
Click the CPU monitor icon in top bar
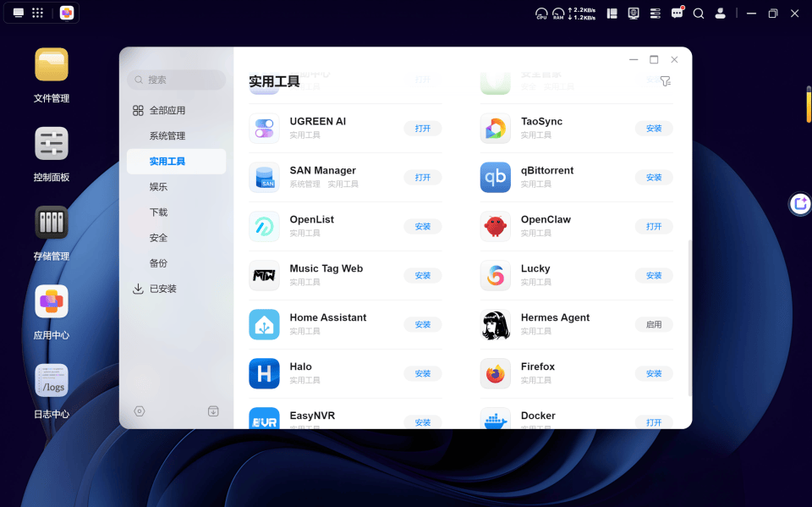coord(541,14)
